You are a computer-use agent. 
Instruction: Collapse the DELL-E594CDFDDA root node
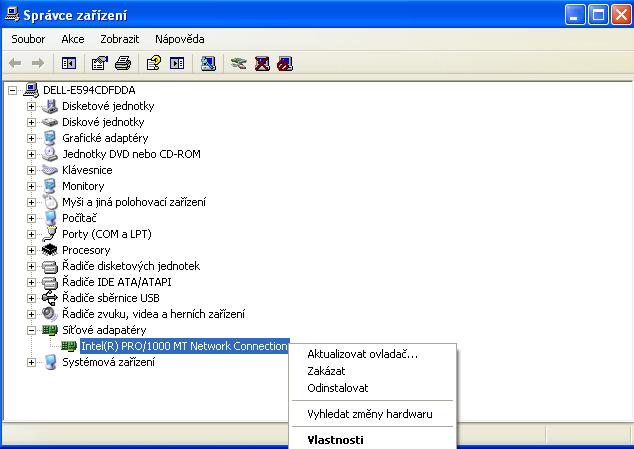13,90
